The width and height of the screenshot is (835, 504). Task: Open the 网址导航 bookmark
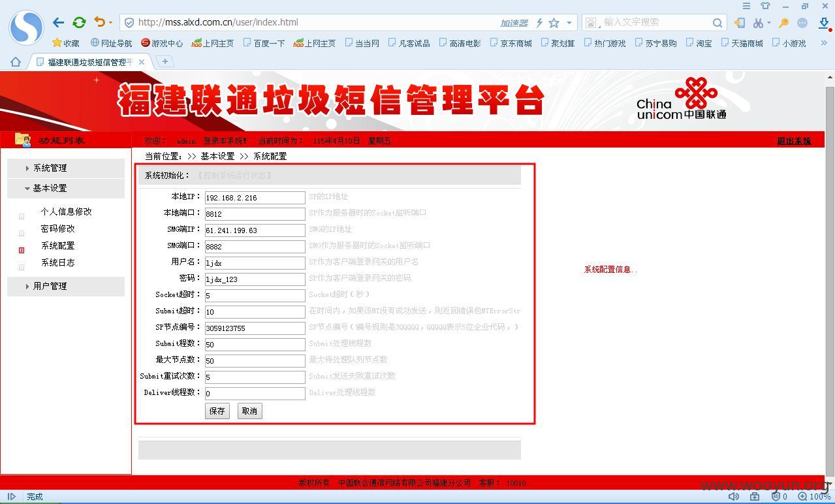pos(111,43)
